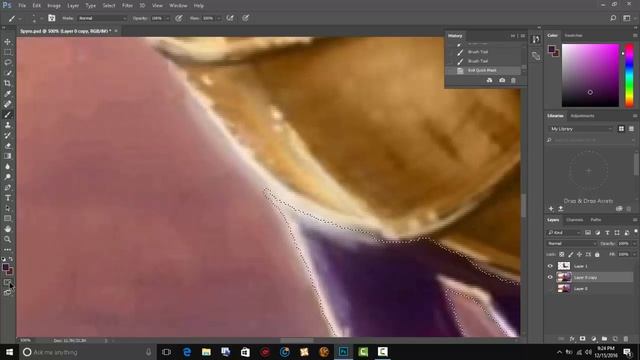Open the brush settings panel from options bar
Viewport: 640px width, 360px height.
tap(52, 18)
